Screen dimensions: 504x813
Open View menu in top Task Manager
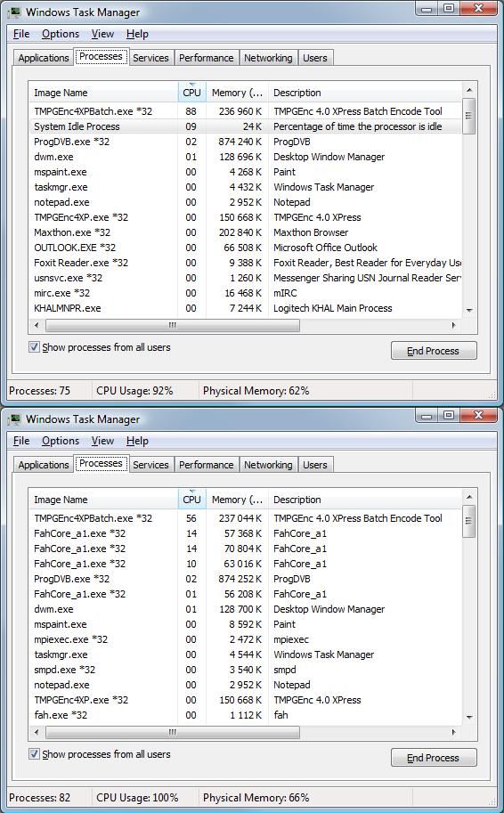tap(102, 34)
